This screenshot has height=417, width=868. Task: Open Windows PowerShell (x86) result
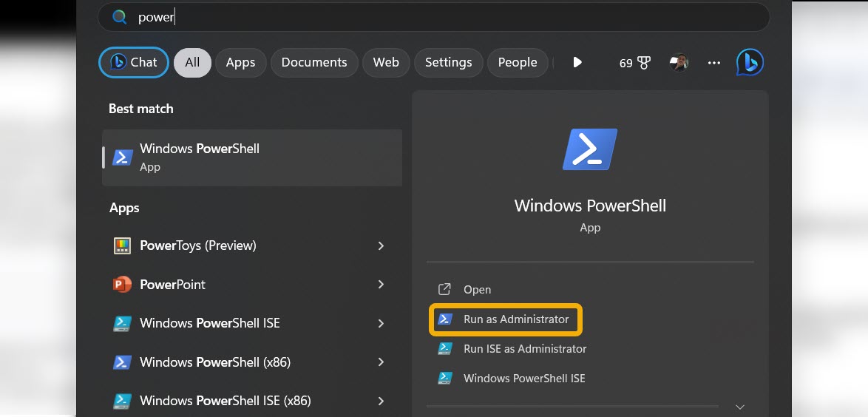click(x=252, y=362)
